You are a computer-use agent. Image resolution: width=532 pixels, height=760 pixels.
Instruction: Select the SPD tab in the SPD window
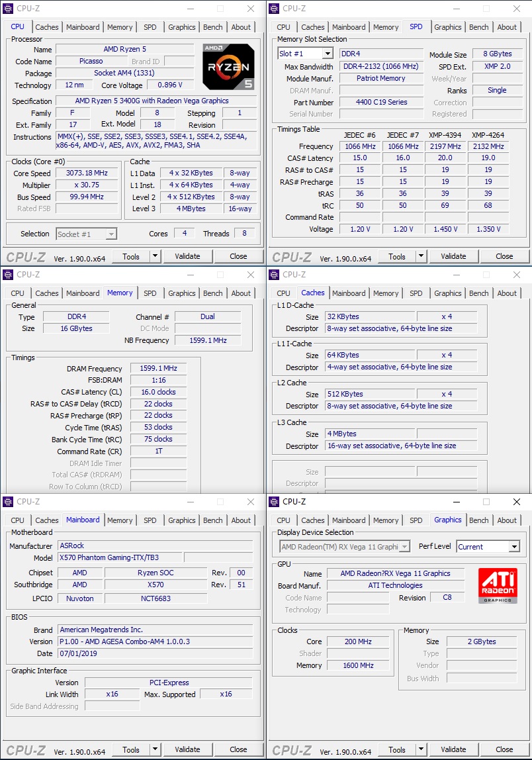point(416,26)
